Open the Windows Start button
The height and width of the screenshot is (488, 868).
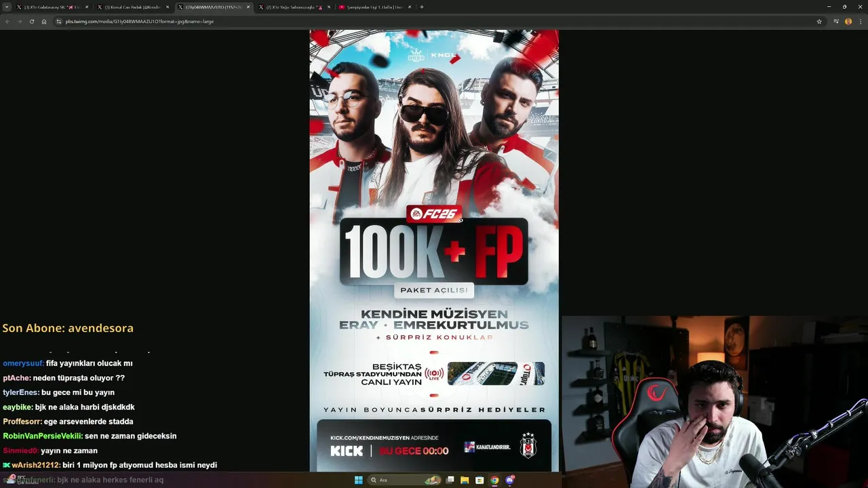click(x=359, y=480)
